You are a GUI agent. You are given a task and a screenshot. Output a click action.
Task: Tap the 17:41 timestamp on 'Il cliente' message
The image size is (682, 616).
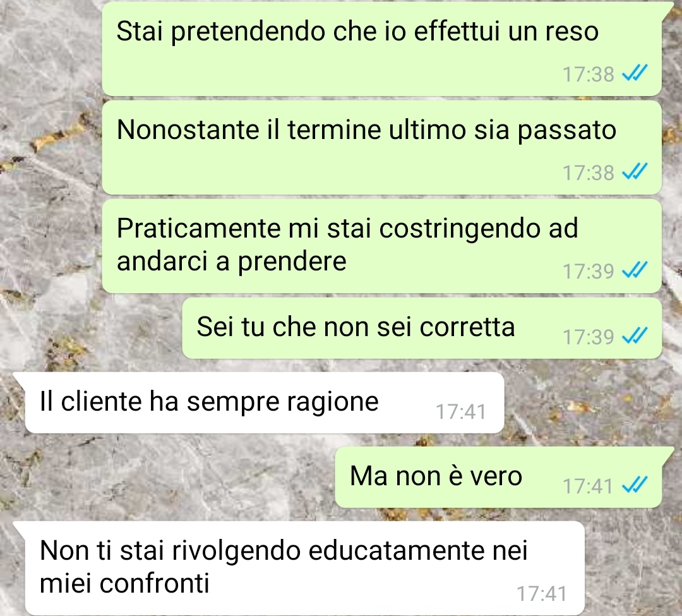point(460,411)
